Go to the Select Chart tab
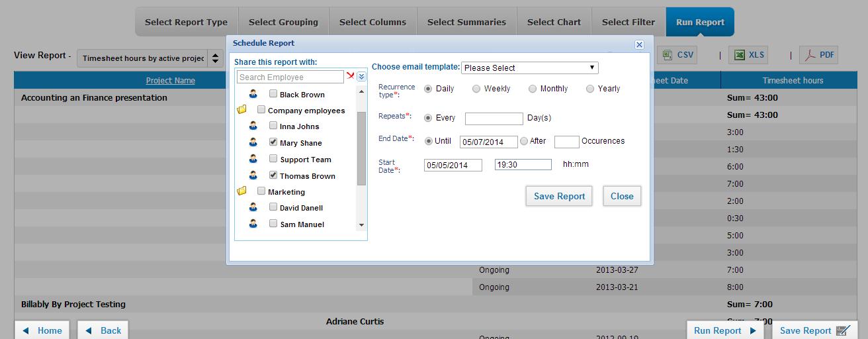The height and width of the screenshot is (339, 868). pyautogui.click(x=554, y=22)
